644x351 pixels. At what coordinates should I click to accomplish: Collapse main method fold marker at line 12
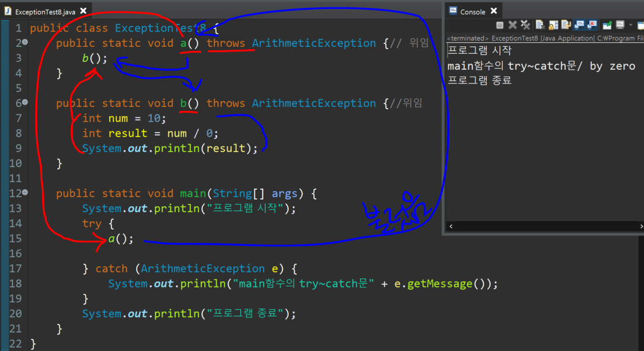click(25, 192)
